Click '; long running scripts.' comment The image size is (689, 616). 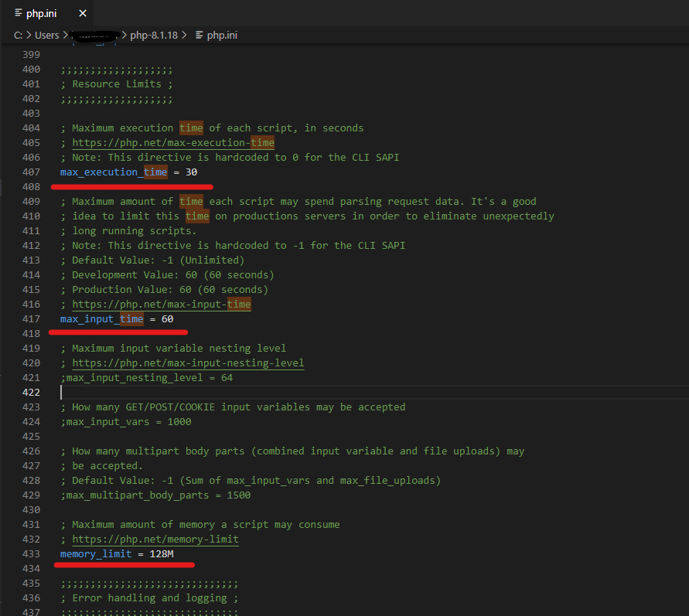coord(128,231)
